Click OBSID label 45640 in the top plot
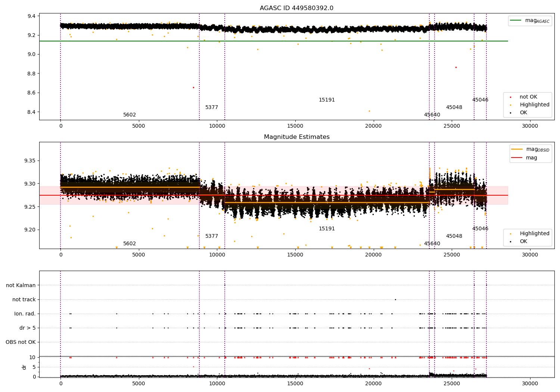This screenshot has height=392, width=560. click(432, 115)
